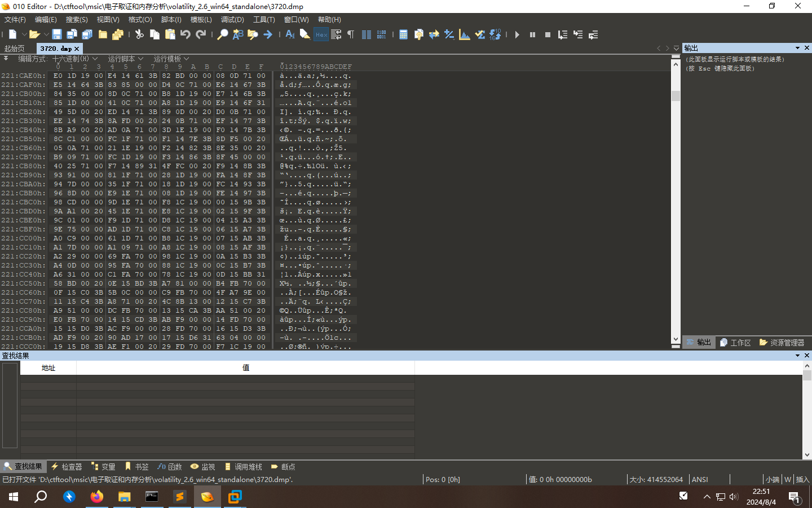Click the Save file icon

coord(57,34)
